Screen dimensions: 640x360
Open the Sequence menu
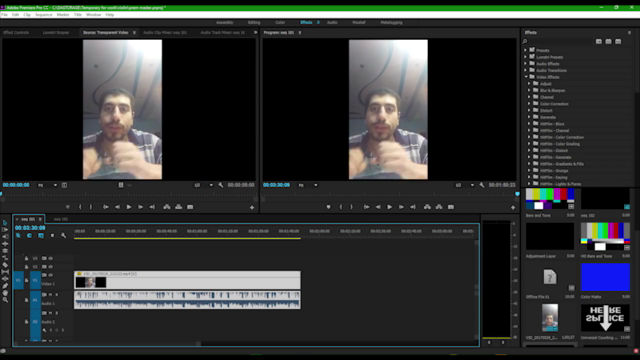point(43,15)
